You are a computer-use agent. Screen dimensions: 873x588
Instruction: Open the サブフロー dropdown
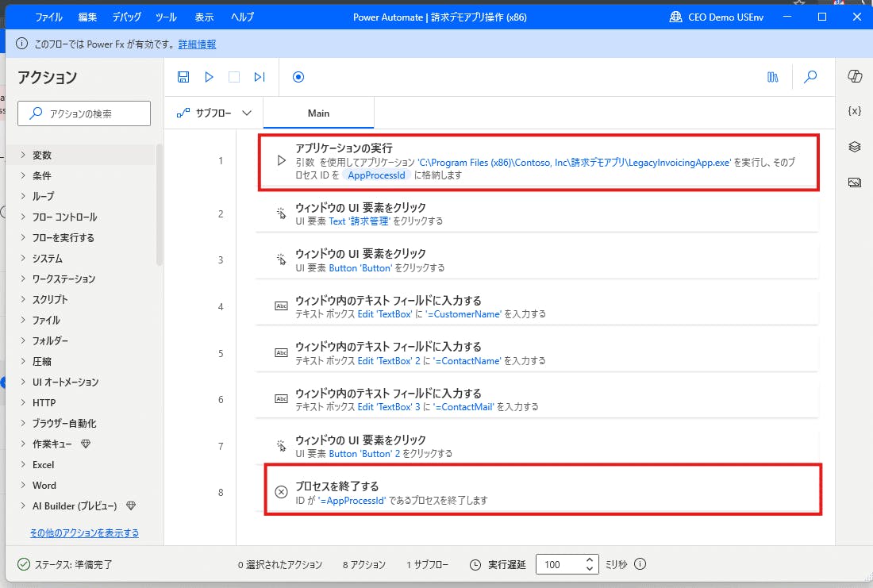click(213, 113)
